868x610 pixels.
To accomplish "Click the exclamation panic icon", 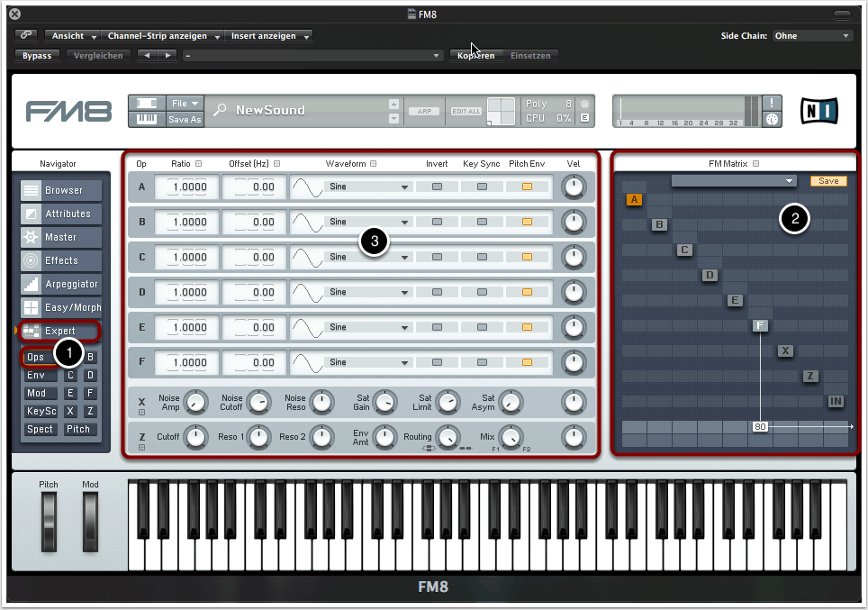I will click(x=773, y=103).
